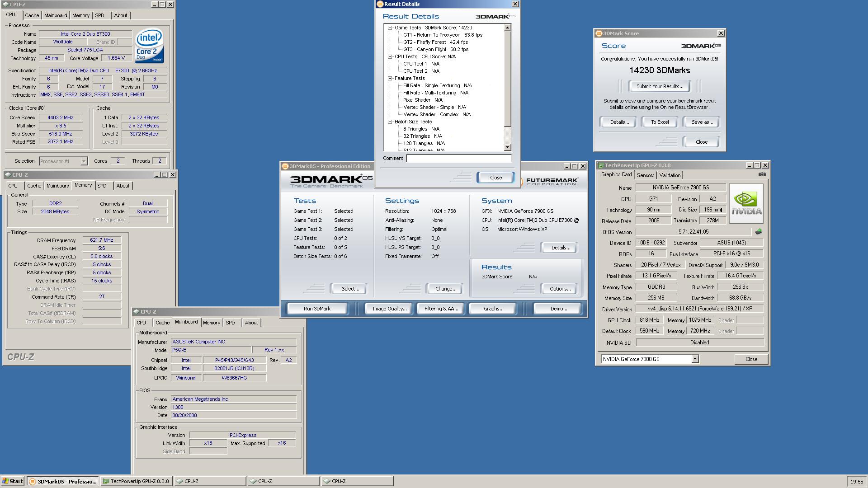The height and width of the screenshot is (488, 868).
Task: Open the CPU tab in CPU-Z Mainboard window
Action: pyautogui.click(x=141, y=323)
